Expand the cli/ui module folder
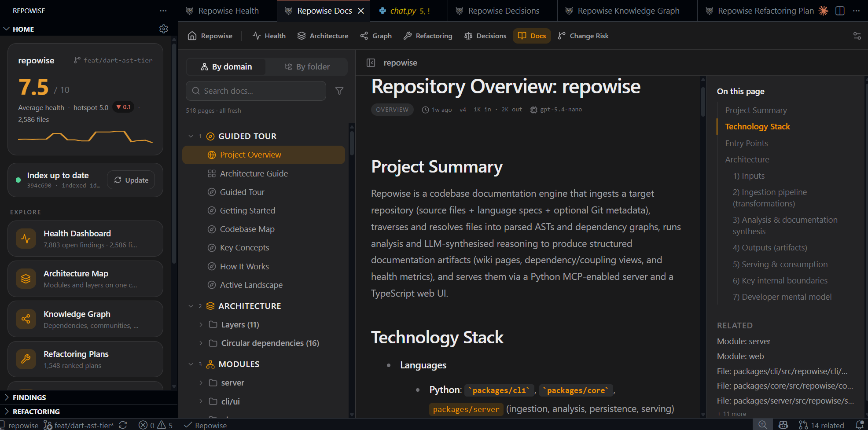 (x=201, y=401)
